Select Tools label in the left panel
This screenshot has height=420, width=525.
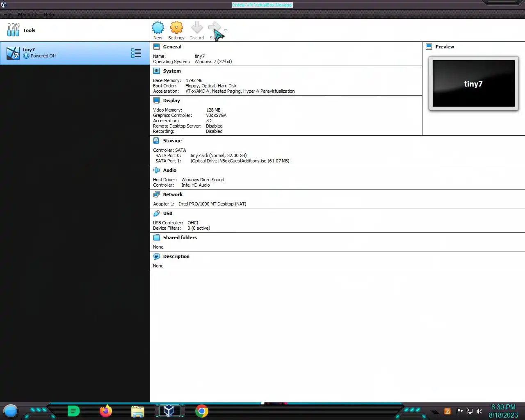29,30
